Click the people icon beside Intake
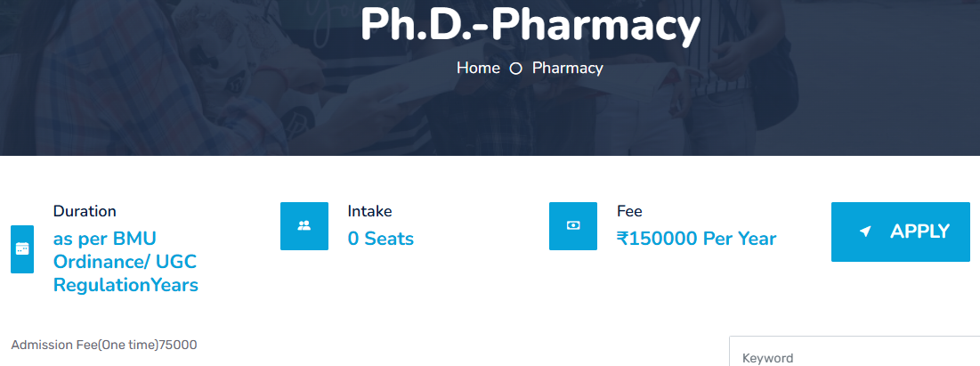980x366 pixels. tap(304, 226)
